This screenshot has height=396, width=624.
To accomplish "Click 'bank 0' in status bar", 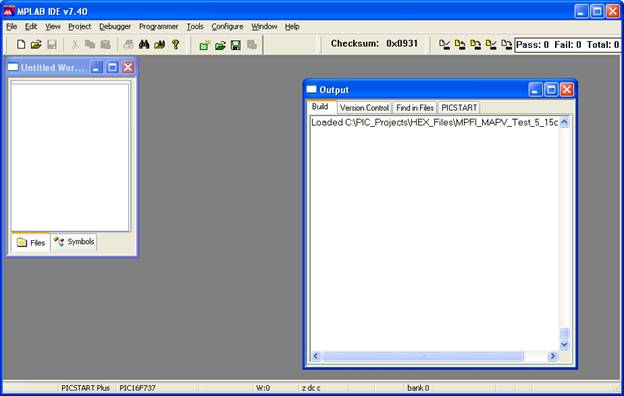I will point(418,388).
